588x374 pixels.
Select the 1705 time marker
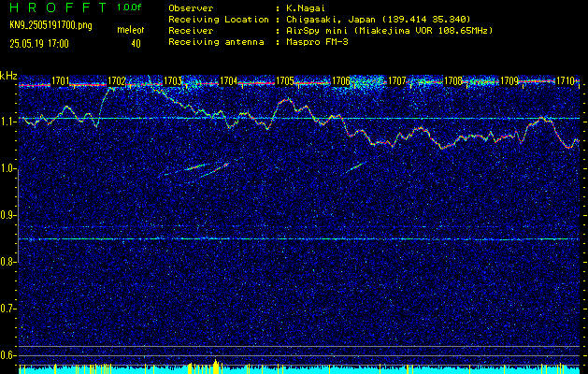(x=285, y=80)
